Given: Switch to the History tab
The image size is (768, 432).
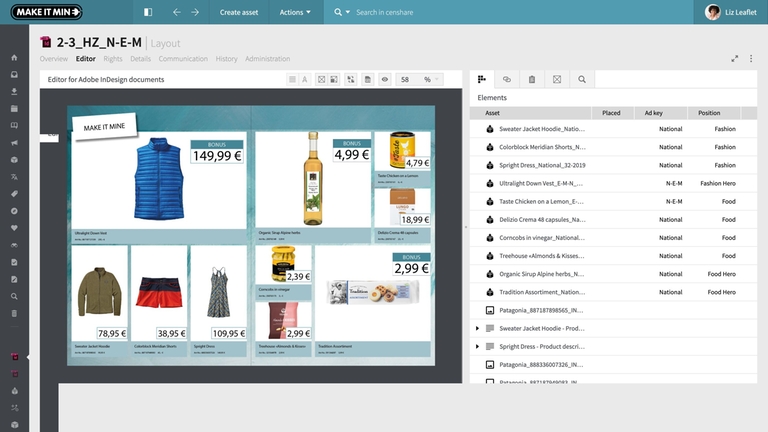Looking at the screenshot, I should [226, 59].
